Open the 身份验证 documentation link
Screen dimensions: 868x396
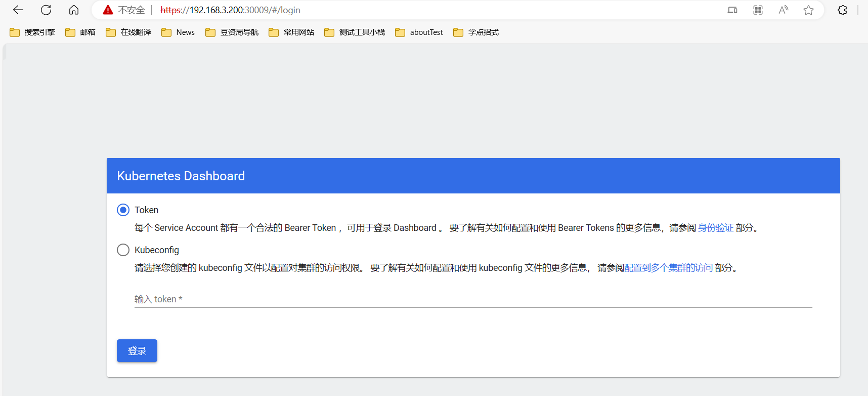(x=716, y=228)
